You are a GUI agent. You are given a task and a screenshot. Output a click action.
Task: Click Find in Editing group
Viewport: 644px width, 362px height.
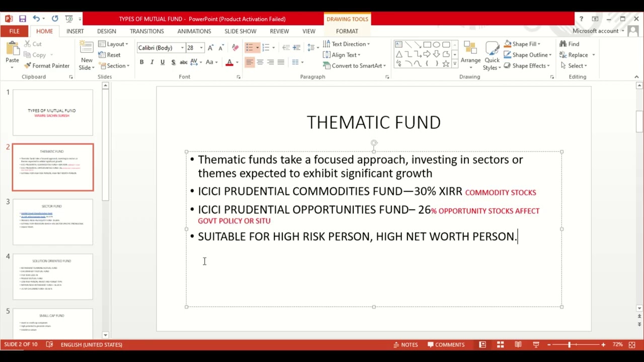click(x=569, y=44)
